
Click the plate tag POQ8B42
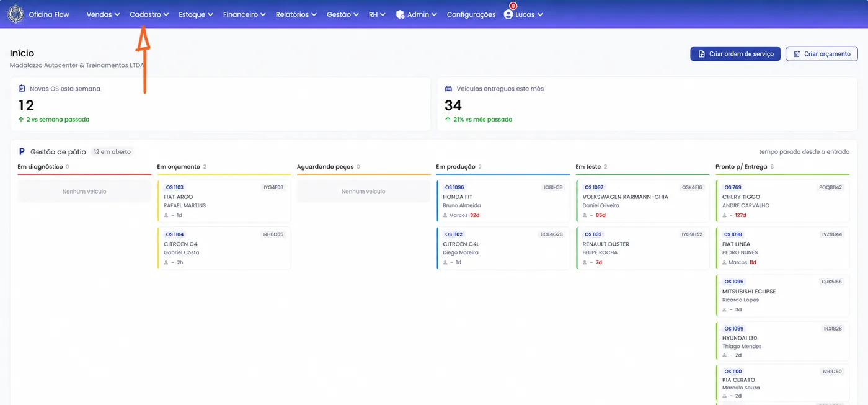831,187
